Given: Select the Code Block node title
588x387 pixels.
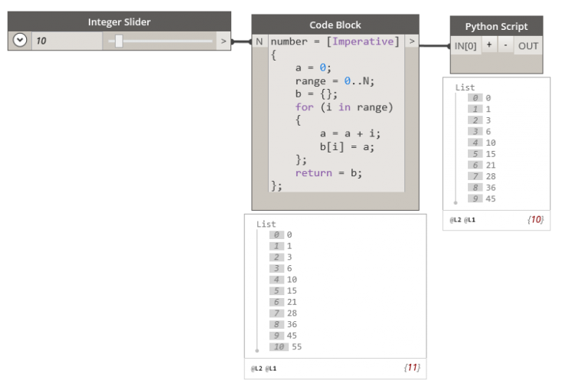Looking at the screenshot, I should [x=335, y=25].
